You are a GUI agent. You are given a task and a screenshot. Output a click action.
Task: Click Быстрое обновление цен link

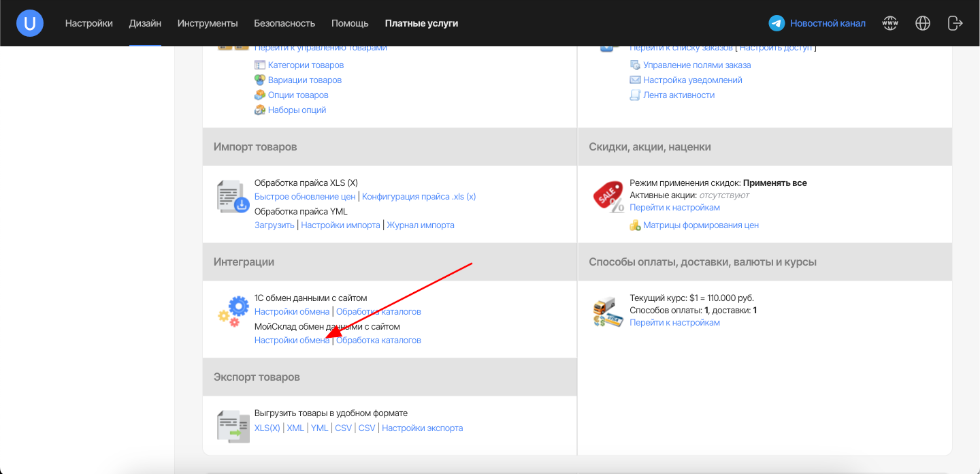pyautogui.click(x=305, y=197)
